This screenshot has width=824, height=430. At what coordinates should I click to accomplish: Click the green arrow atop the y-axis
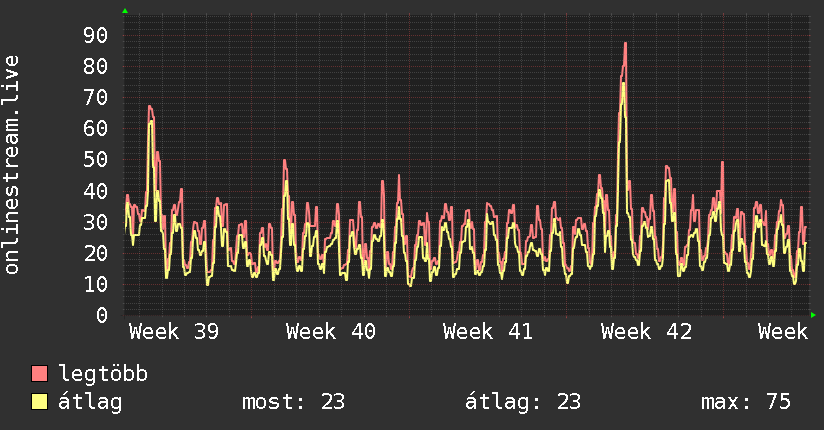tap(125, 11)
